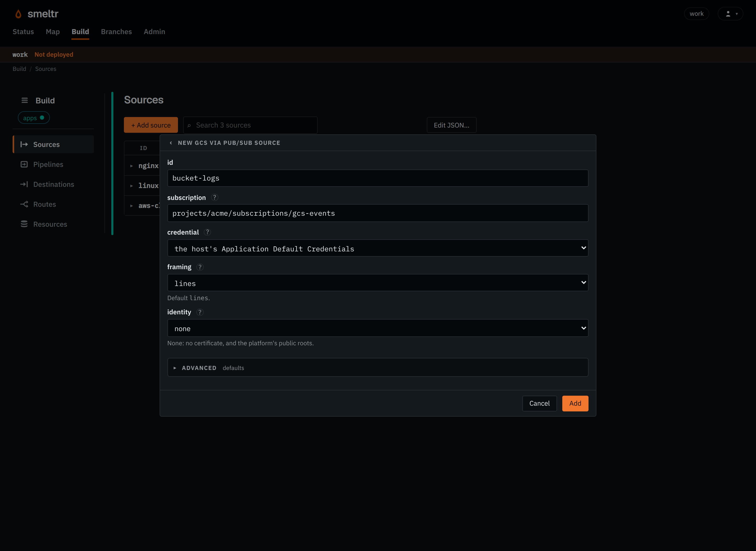
Task: Click the Not deployed status text
Action: point(54,54)
